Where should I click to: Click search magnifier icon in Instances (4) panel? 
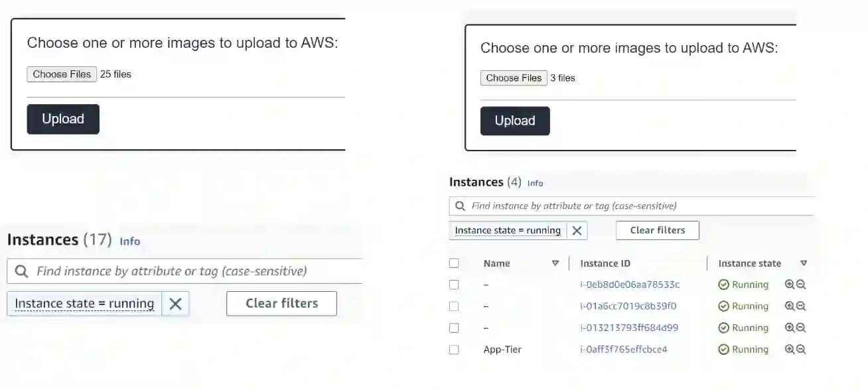[x=460, y=206]
